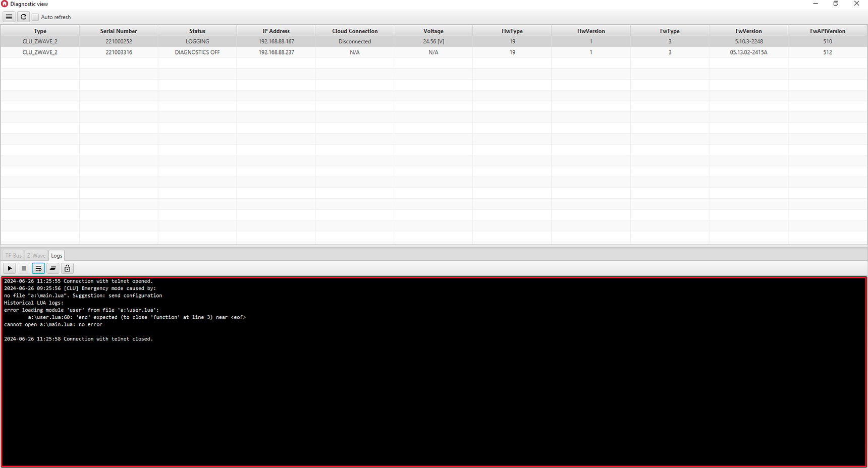Viewport: 868px width, 468px height.
Task: Sort by the Serial Number column header
Action: click(x=119, y=31)
